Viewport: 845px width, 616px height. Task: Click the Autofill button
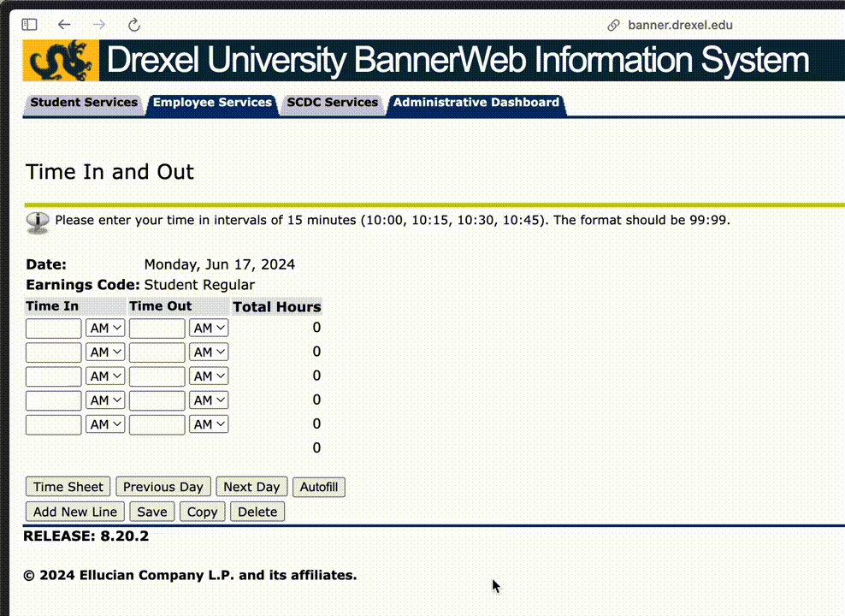[x=319, y=487]
